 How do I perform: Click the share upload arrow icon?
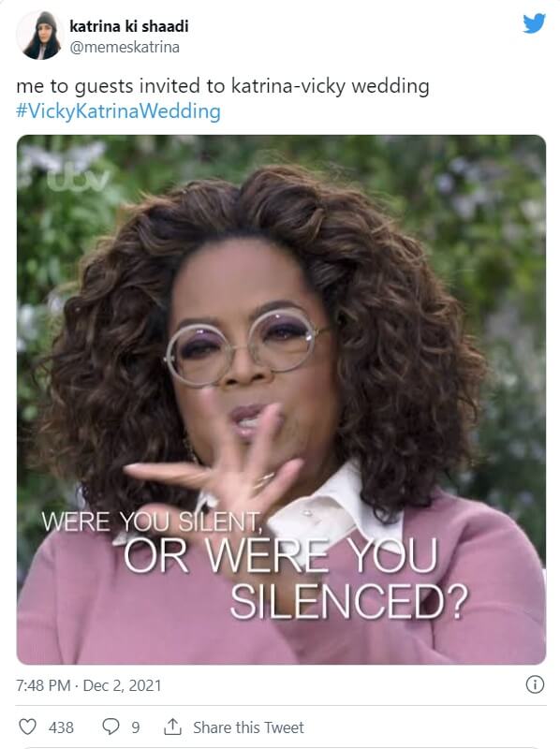pos(172,727)
